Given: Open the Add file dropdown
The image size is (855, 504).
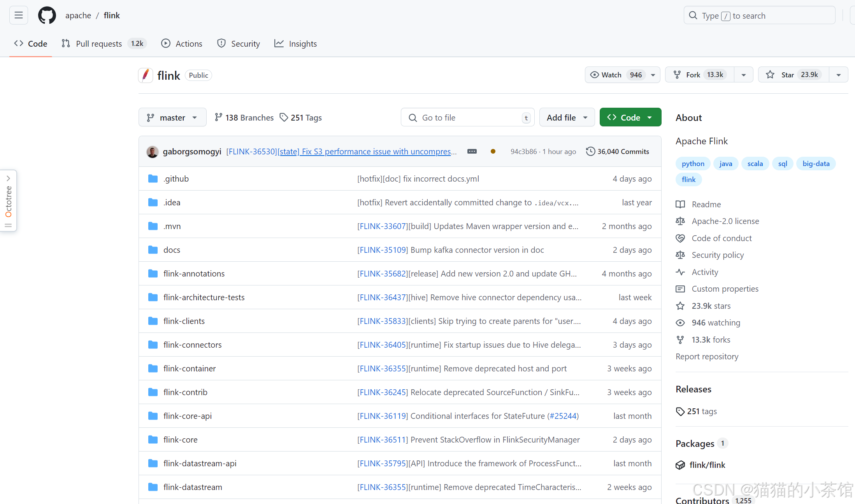Looking at the screenshot, I should pyautogui.click(x=567, y=117).
